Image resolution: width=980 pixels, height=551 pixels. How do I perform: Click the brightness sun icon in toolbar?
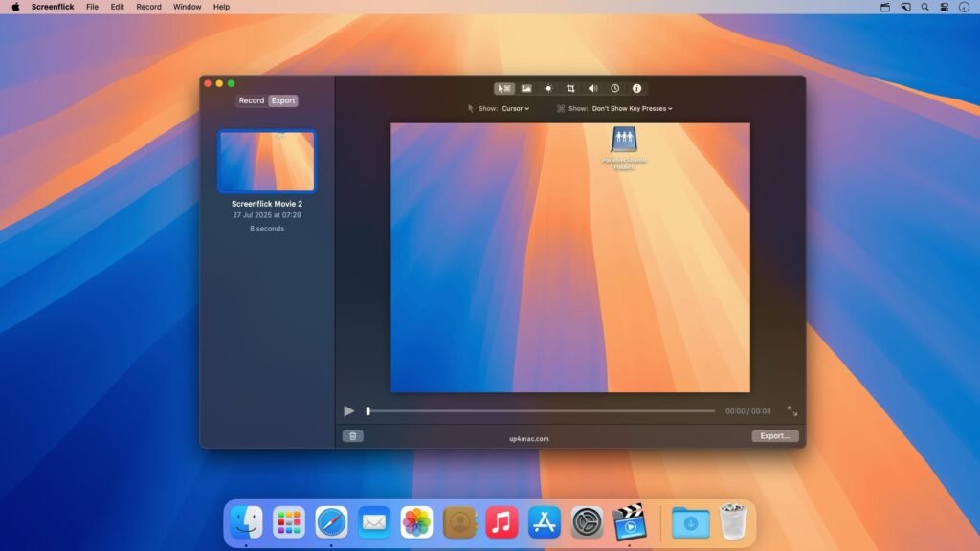click(548, 88)
